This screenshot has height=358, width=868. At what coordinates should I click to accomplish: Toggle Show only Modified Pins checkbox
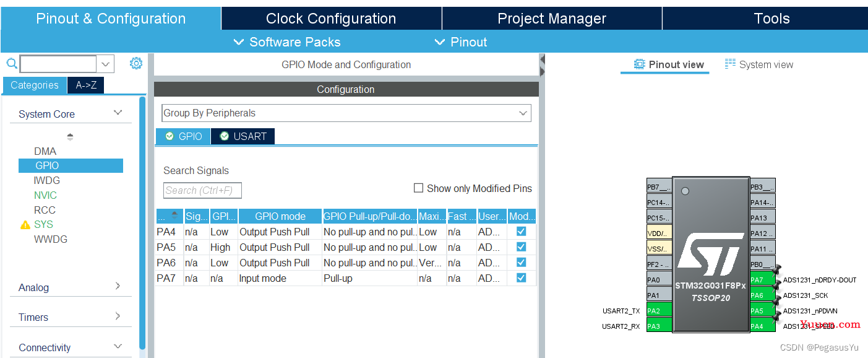pos(419,188)
